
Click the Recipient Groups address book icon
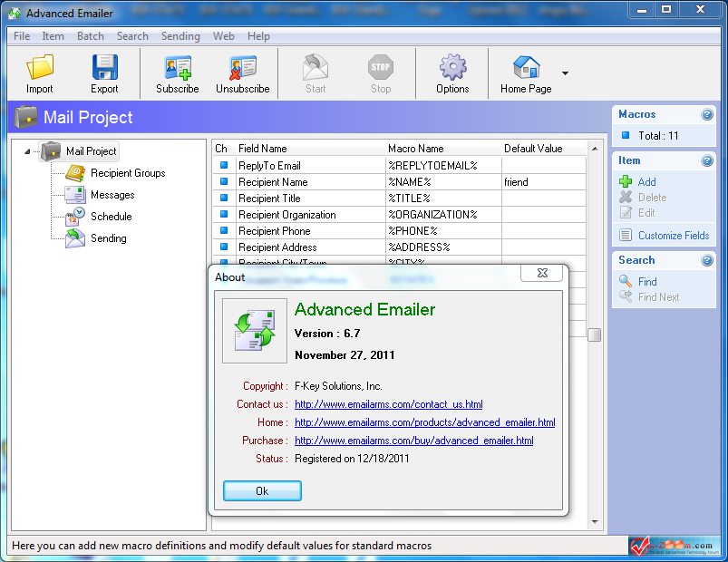point(74,173)
